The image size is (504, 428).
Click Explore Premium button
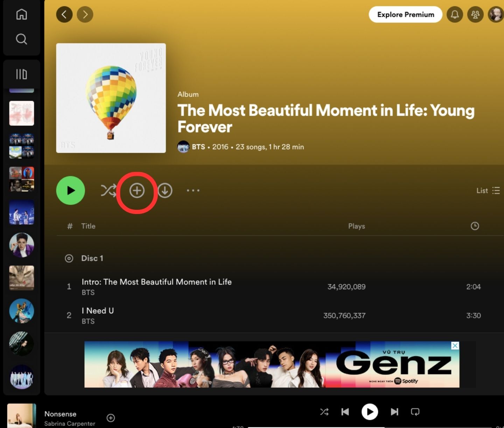point(405,14)
